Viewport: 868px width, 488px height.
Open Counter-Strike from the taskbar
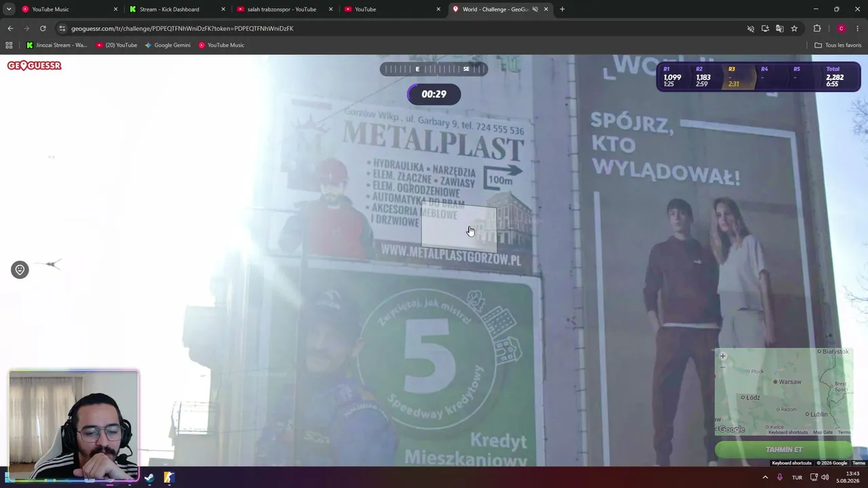[169, 477]
